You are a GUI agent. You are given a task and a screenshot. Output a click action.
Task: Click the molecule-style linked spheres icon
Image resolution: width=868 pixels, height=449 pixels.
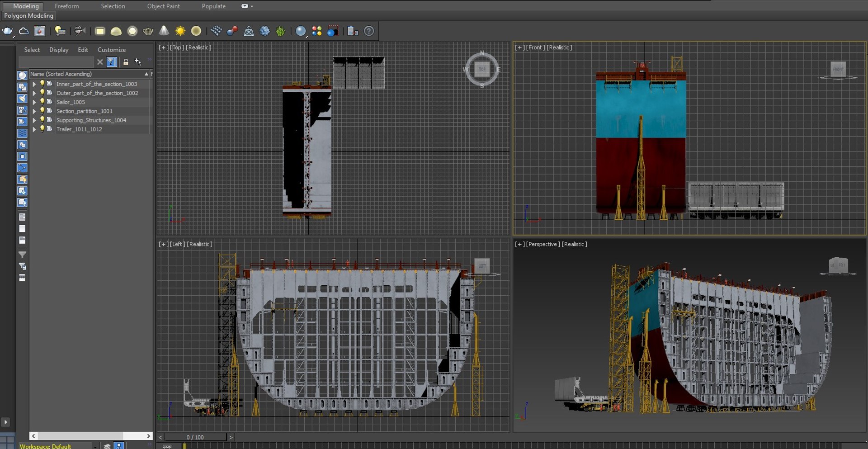pyautogui.click(x=232, y=31)
